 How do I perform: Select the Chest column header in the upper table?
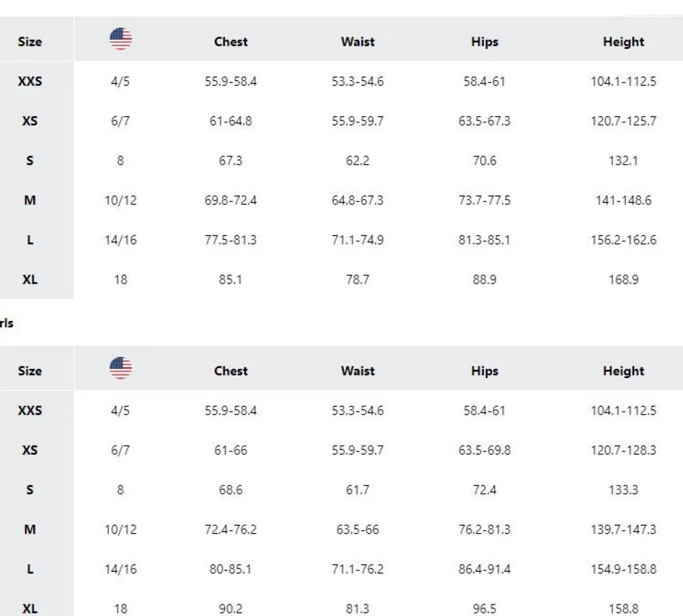click(231, 42)
